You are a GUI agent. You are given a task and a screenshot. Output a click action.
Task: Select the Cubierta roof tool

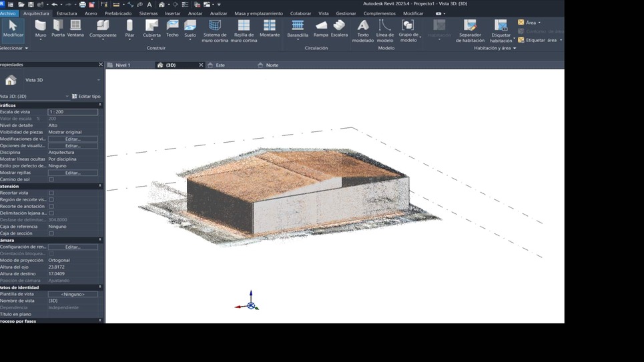(x=151, y=29)
